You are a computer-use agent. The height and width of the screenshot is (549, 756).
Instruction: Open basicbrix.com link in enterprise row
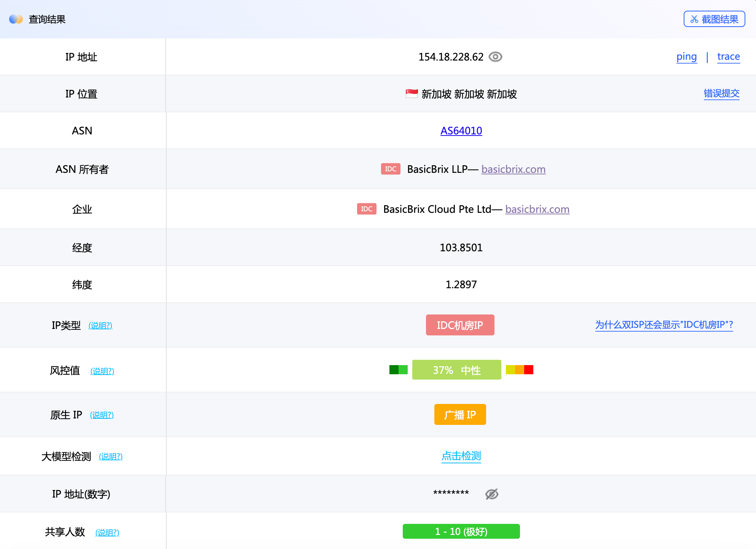[x=537, y=209]
